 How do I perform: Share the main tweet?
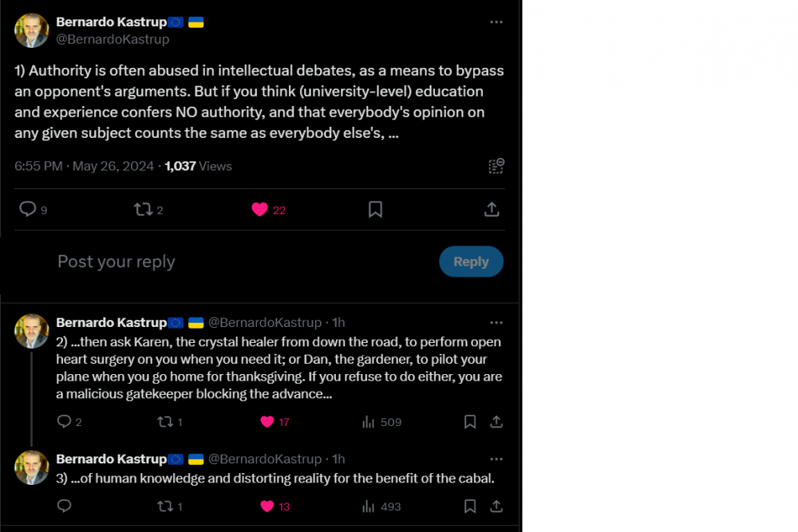coord(492,209)
